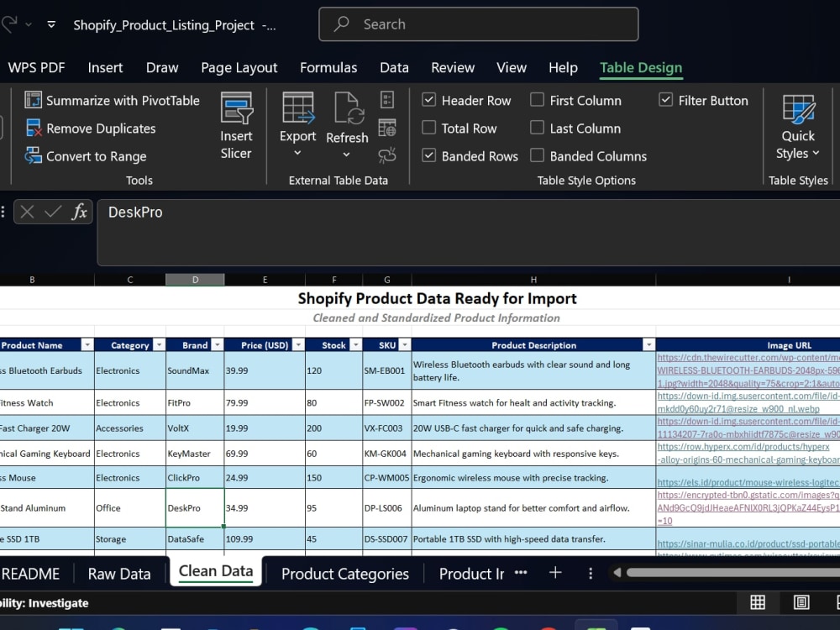Enable Last Column checkbox

[537, 128]
